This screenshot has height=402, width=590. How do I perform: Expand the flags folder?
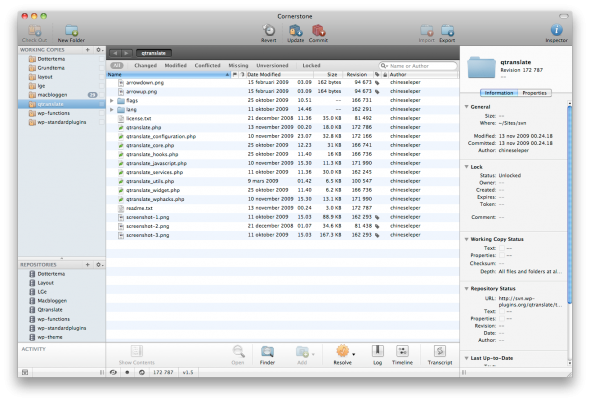(x=112, y=100)
